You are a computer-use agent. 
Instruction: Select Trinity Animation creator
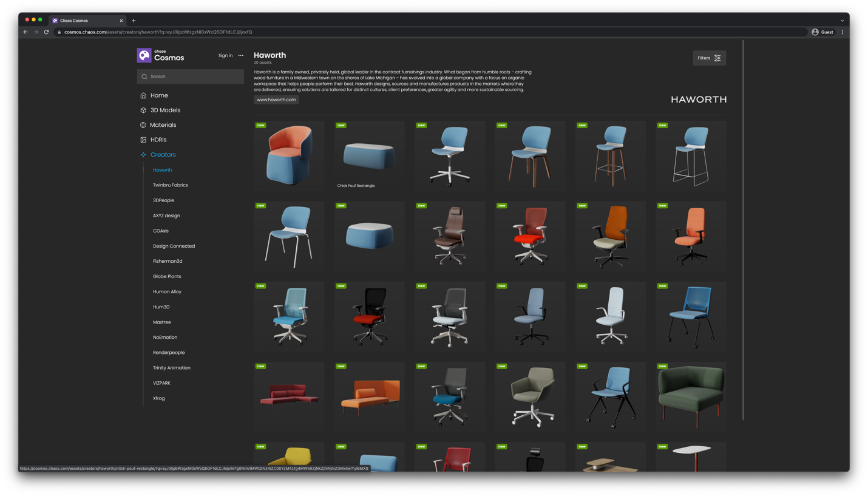(x=172, y=368)
